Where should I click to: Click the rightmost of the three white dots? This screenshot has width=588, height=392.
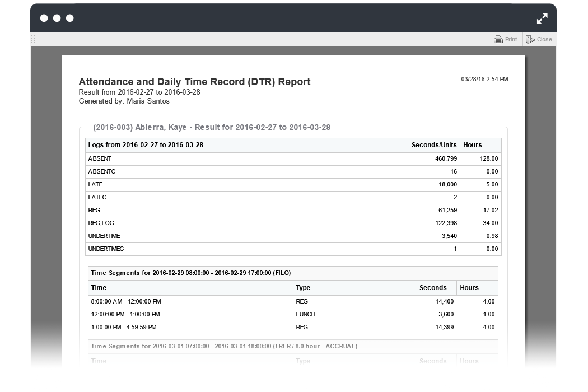point(70,18)
